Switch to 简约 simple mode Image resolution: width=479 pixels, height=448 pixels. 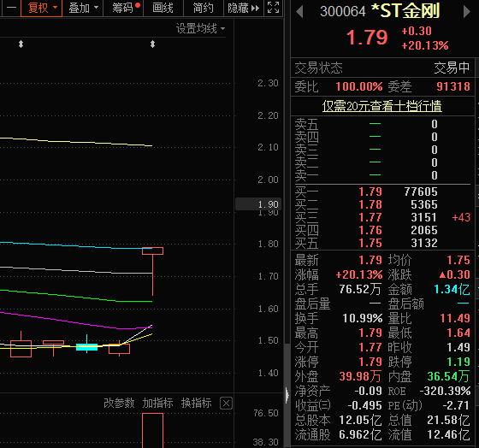[x=203, y=8]
